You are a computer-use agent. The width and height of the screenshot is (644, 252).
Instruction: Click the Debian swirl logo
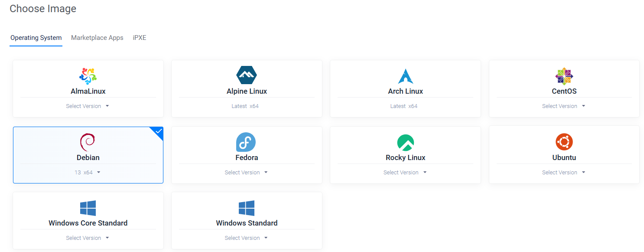point(88,141)
